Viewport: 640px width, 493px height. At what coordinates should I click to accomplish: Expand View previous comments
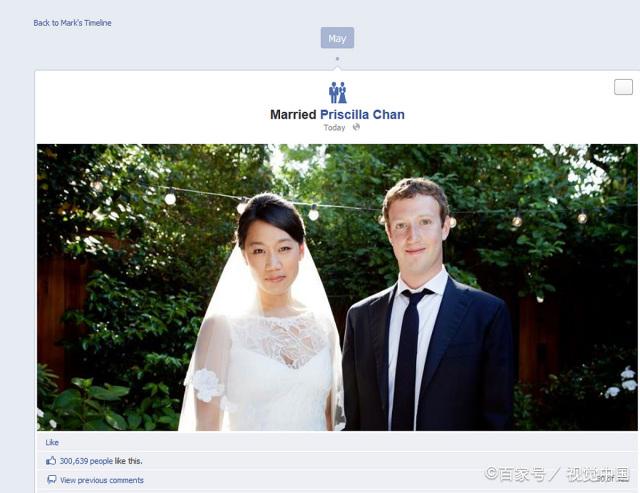pyautogui.click(x=102, y=480)
